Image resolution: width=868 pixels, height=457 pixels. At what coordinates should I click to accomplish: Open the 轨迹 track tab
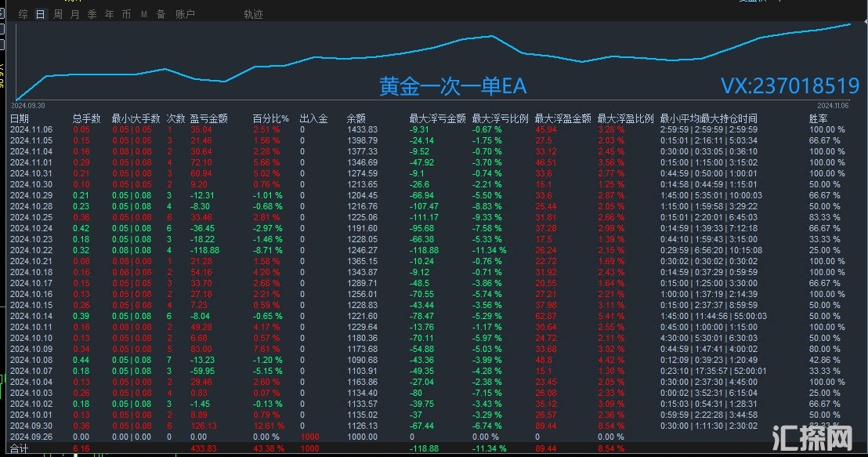point(253,14)
